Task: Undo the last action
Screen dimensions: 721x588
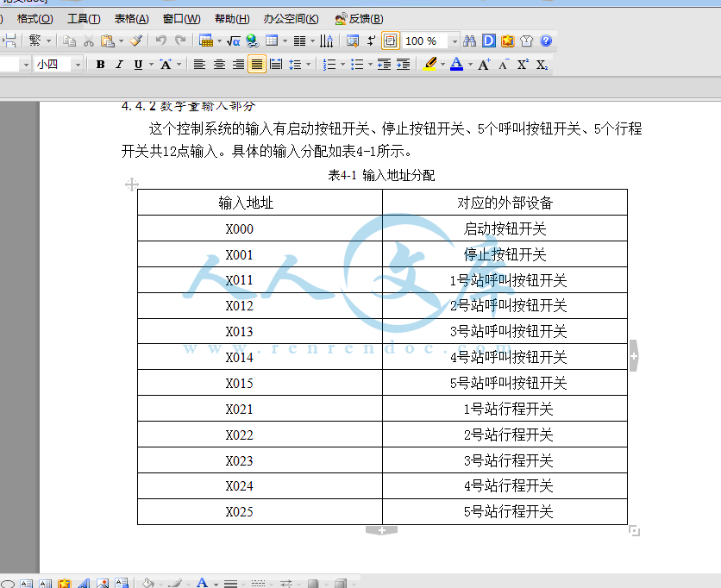Action: [x=161, y=41]
